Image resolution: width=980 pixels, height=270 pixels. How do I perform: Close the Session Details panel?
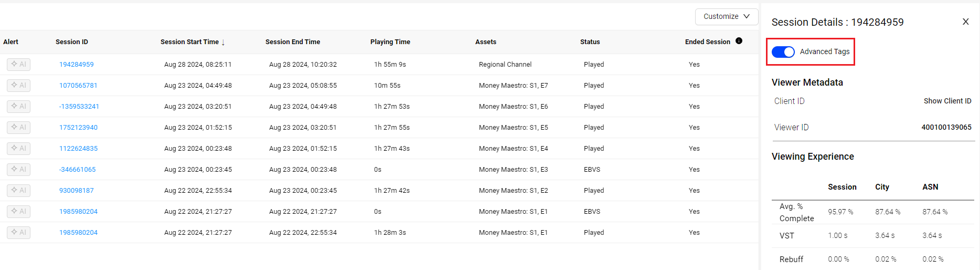tap(965, 22)
